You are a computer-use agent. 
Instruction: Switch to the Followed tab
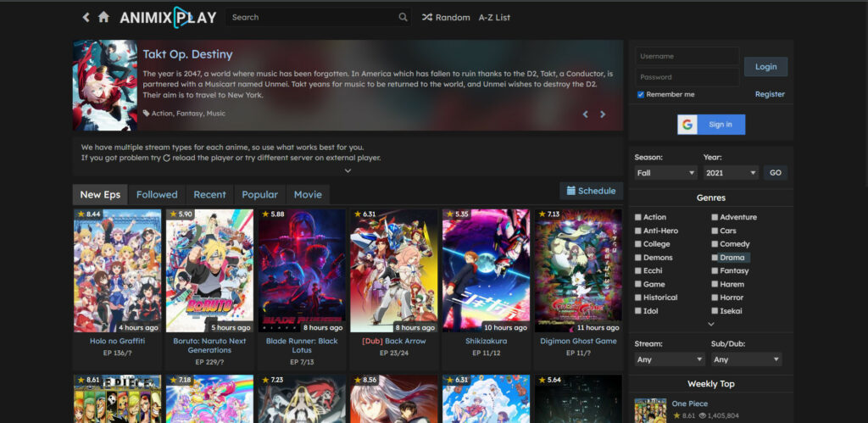157,194
